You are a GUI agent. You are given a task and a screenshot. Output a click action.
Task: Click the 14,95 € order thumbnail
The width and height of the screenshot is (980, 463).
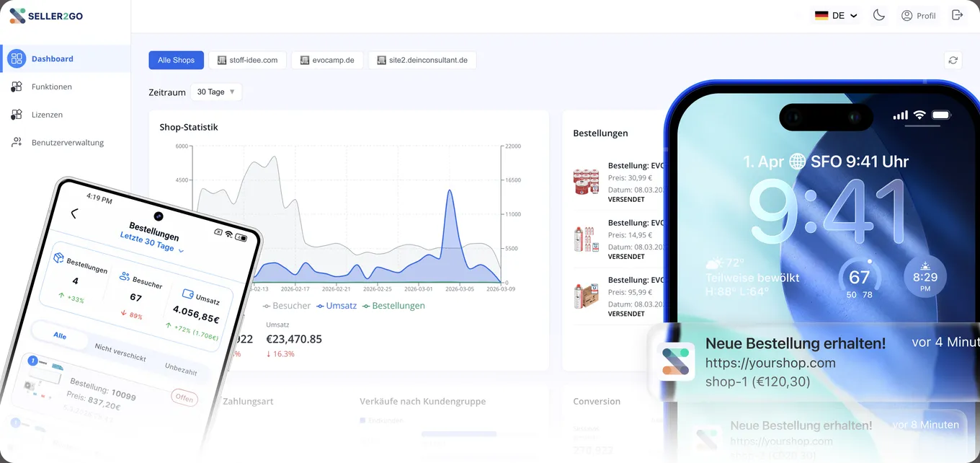tap(587, 239)
